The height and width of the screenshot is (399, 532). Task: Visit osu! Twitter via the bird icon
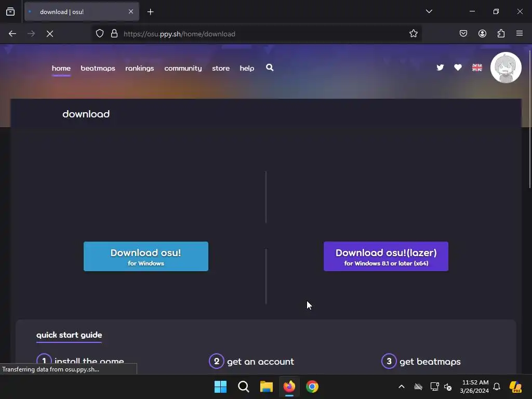[440, 68]
